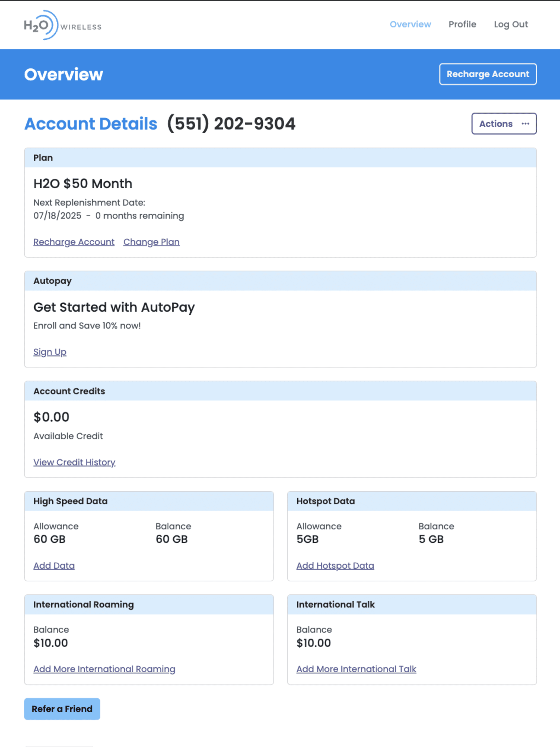This screenshot has height=747, width=560.
Task: Click Sign Up for AutoPay
Action: point(50,352)
